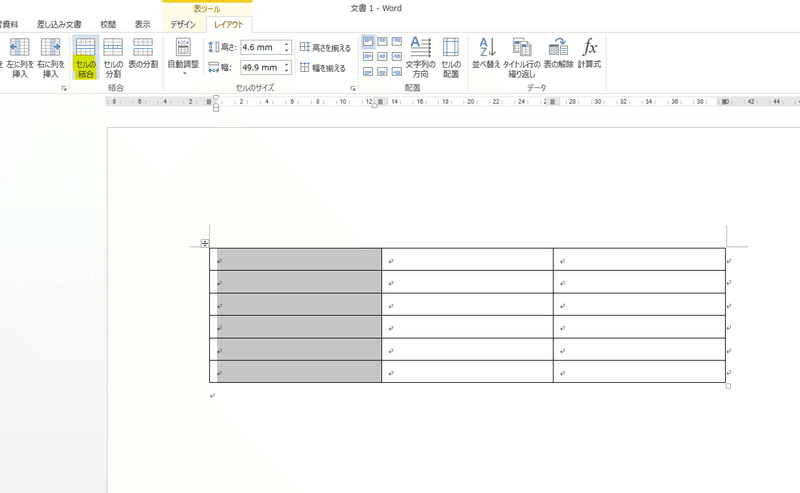Decrease the column width with the down spinner
This screenshot has height=493, width=800.
coord(287,71)
